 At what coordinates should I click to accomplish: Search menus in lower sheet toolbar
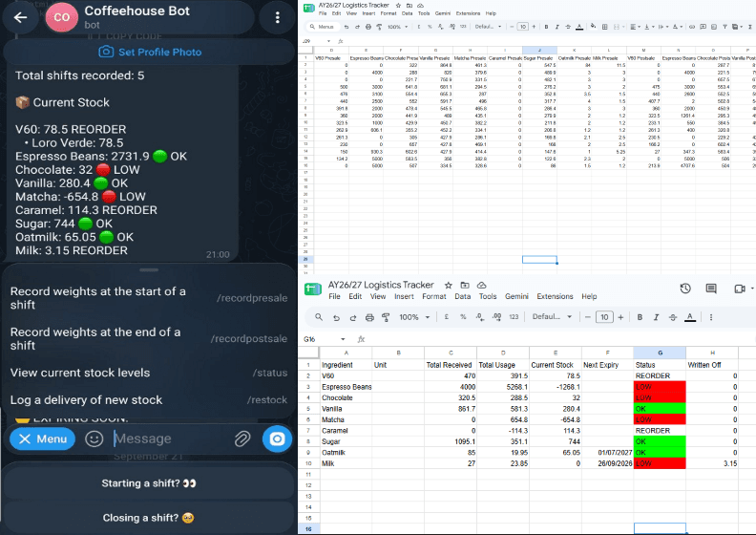(x=319, y=317)
